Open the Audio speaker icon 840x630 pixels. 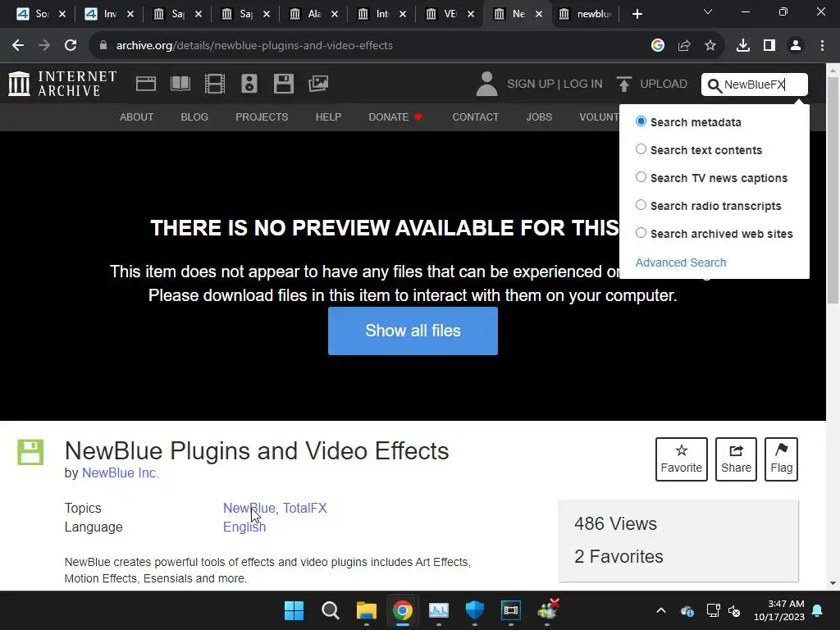pyautogui.click(x=249, y=84)
